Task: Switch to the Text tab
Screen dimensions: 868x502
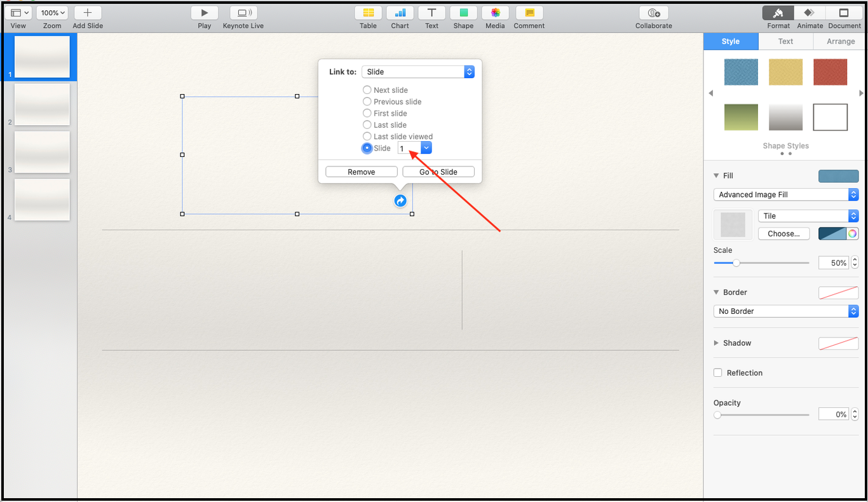Action: tap(785, 41)
